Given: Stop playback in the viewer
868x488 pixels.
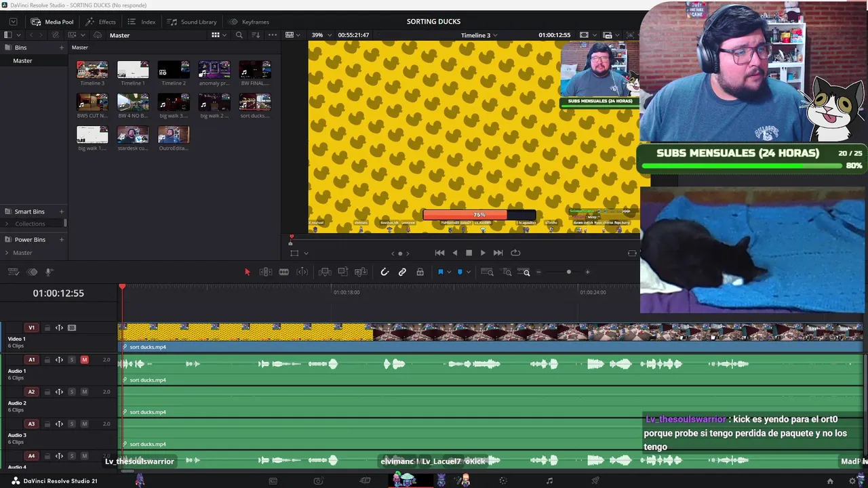Looking at the screenshot, I should point(469,253).
